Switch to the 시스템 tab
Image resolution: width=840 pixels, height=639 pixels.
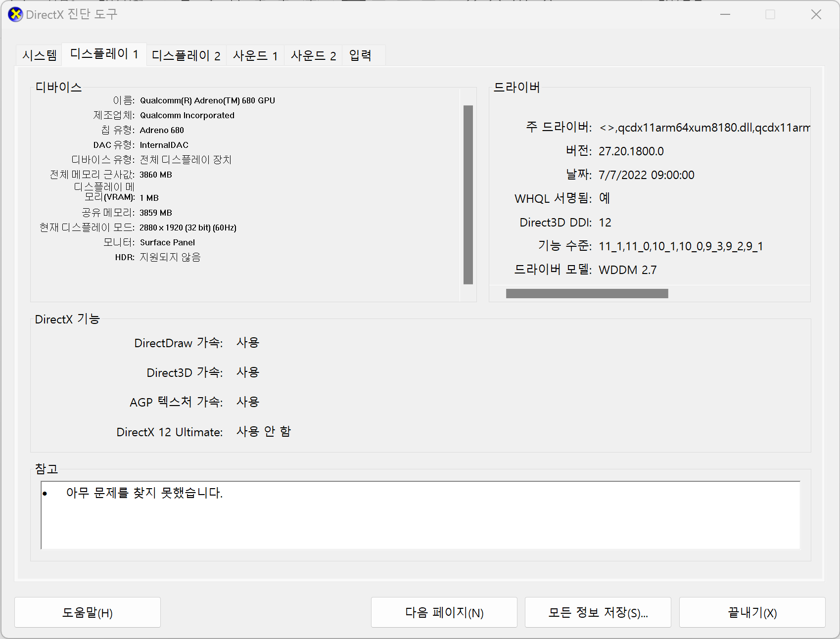pos(40,55)
